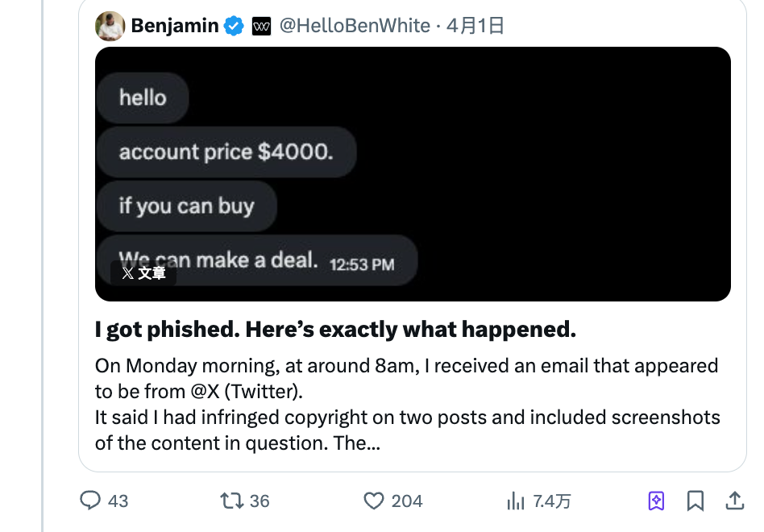This screenshot has height=532, width=764.
Task: Click the reply speech bubble icon
Action: (91, 501)
